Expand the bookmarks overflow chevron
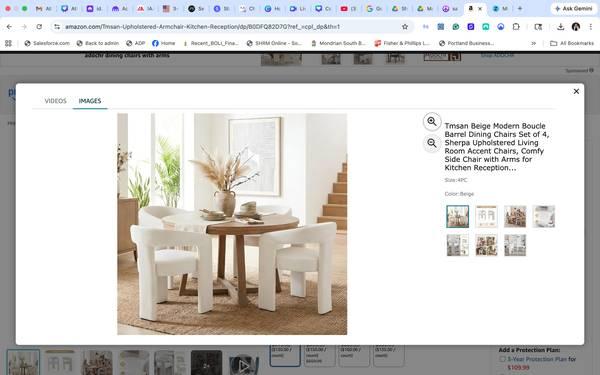The height and width of the screenshot is (375, 600). [533, 43]
